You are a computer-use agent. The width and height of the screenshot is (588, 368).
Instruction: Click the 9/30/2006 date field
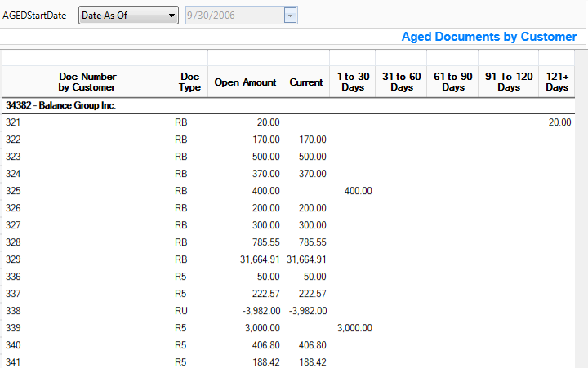pyautogui.click(x=233, y=16)
